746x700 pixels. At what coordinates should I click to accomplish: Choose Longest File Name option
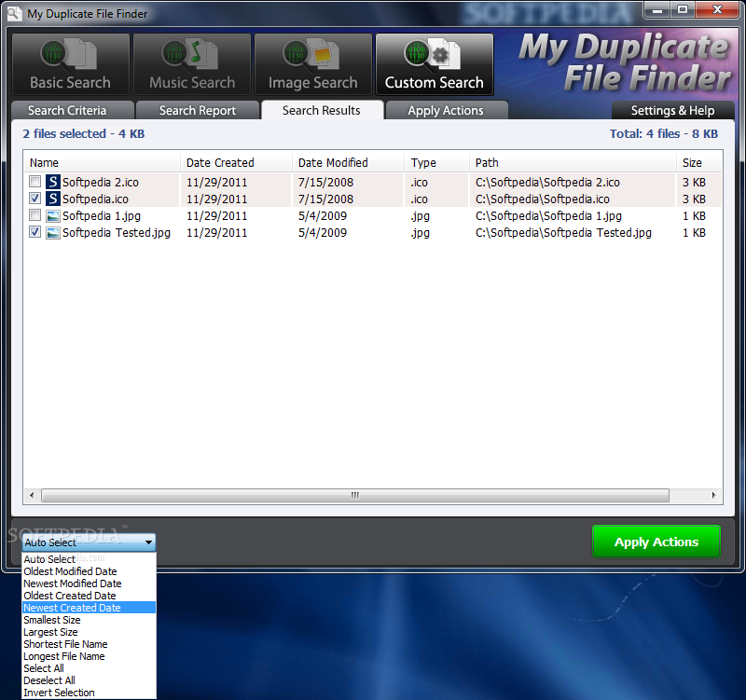click(89, 656)
